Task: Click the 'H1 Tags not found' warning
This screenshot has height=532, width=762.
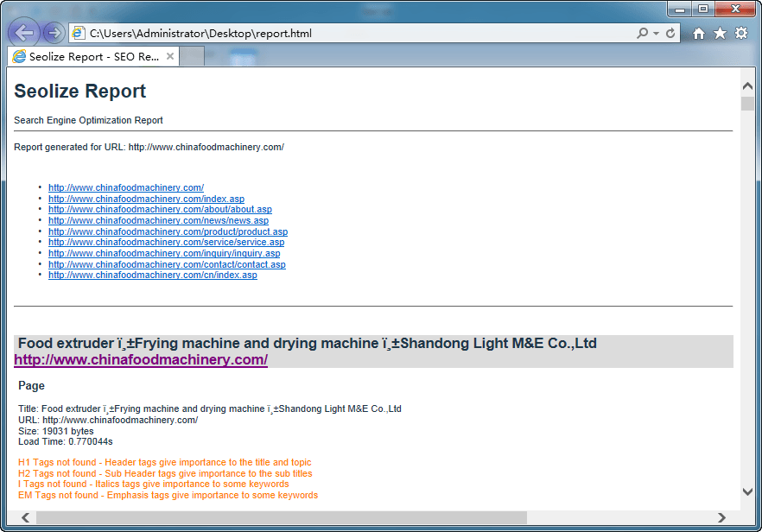Action: pyautogui.click(x=165, y=463)
